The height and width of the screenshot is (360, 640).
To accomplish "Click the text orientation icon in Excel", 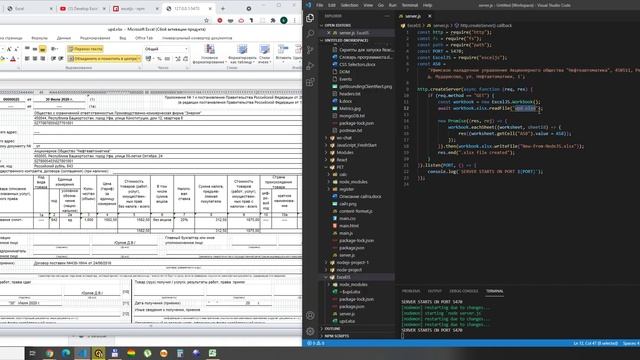I will click(54, 49).
